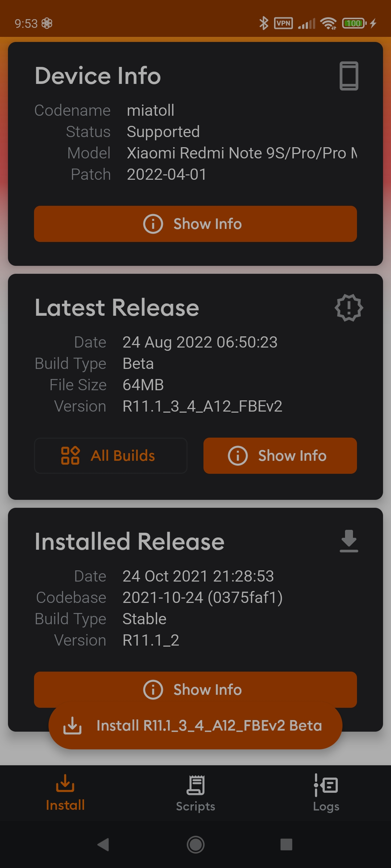
Task: Show Info for Latest Release
Action: (x=280, y=456)
